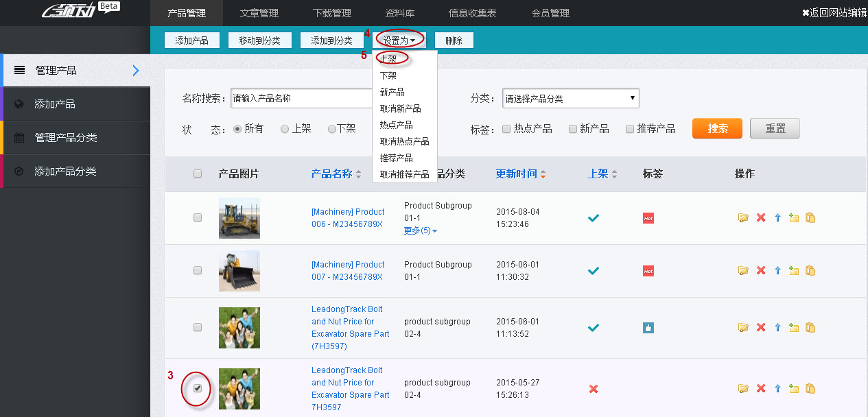The width and height of the screenshot is (868, 417).
Task: Open the 会员管理 menu
Action: (550, 12)
